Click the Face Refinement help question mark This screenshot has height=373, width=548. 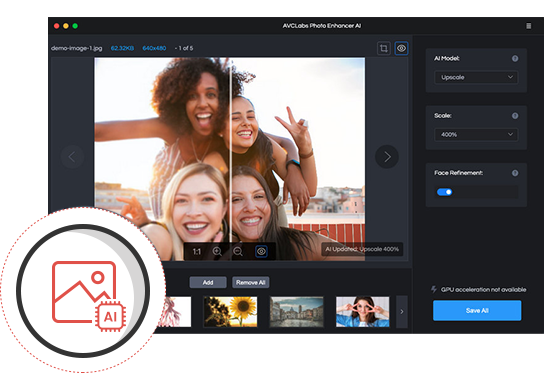pyautogui.click(x=515, y=173)
